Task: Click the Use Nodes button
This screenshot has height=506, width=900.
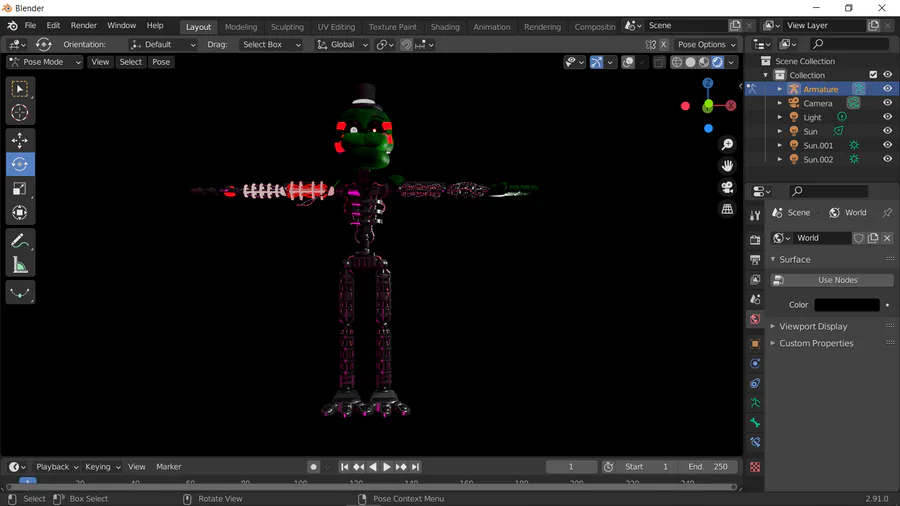Action: point(832,280)
